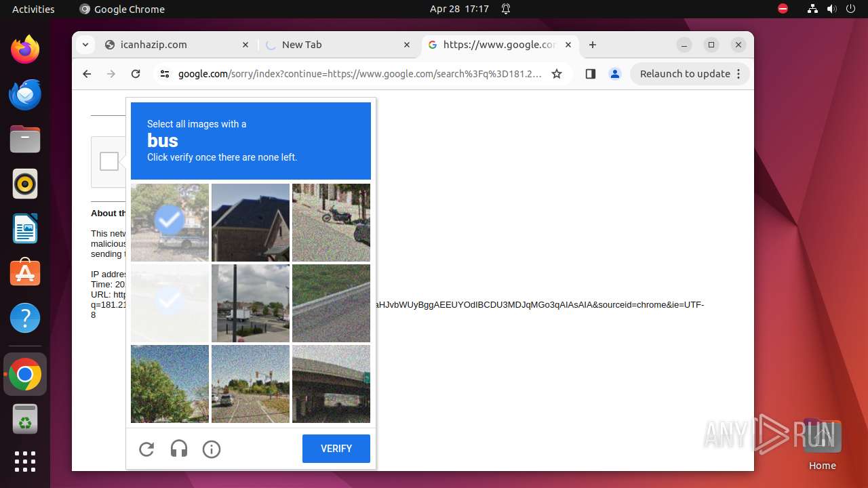Bookmark this page with star icon
This screenshot has width=868, height=488.
557,74
